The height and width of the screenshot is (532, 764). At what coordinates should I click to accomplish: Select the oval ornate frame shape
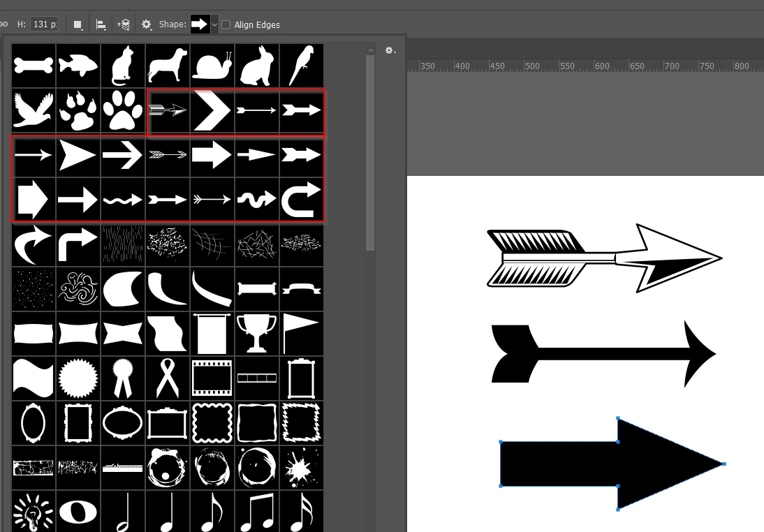point(34,423)
